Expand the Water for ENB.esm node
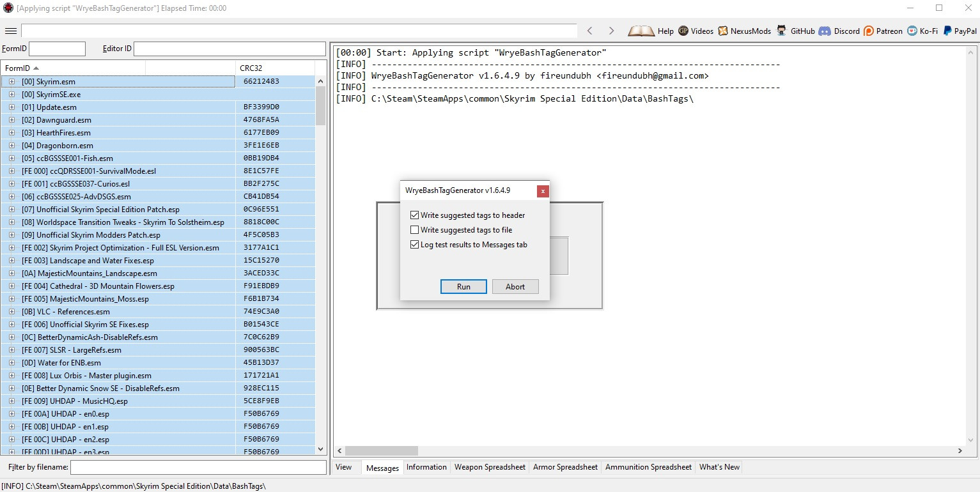 tap(12, 363)
